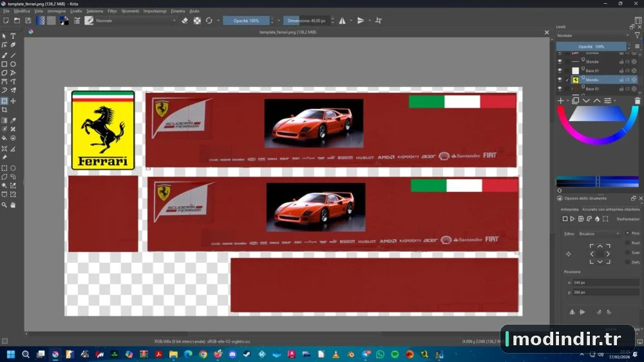Viewport: 644px width, 362px height.
Task: Hide the white-thumbnail Base 01 layer
Action: pyautogui.click(x=560, y=71)
